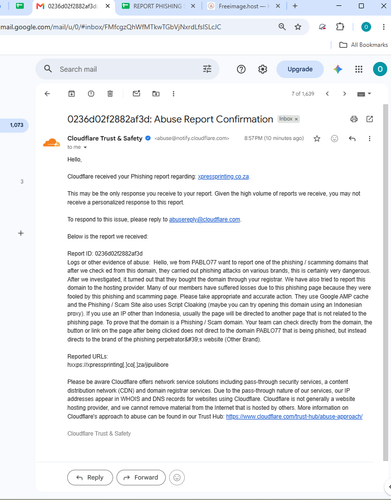Open browser extensions puzzle icon
This screenshot has width=391, height=500.
[x=340, y=27]
